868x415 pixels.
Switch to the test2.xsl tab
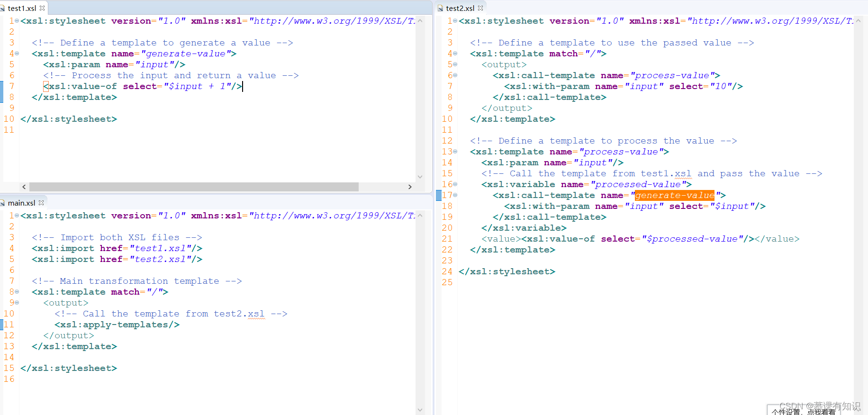click(460, 8)
